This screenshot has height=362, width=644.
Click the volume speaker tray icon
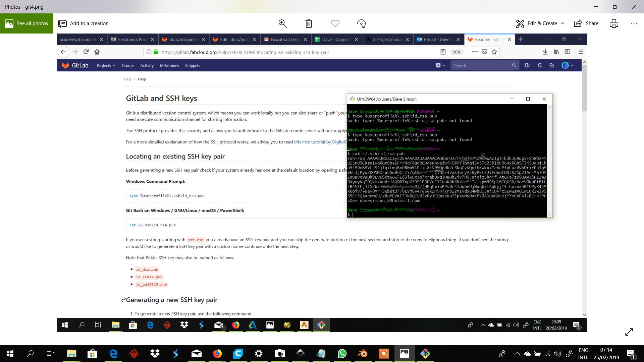(x=557, y=354)
